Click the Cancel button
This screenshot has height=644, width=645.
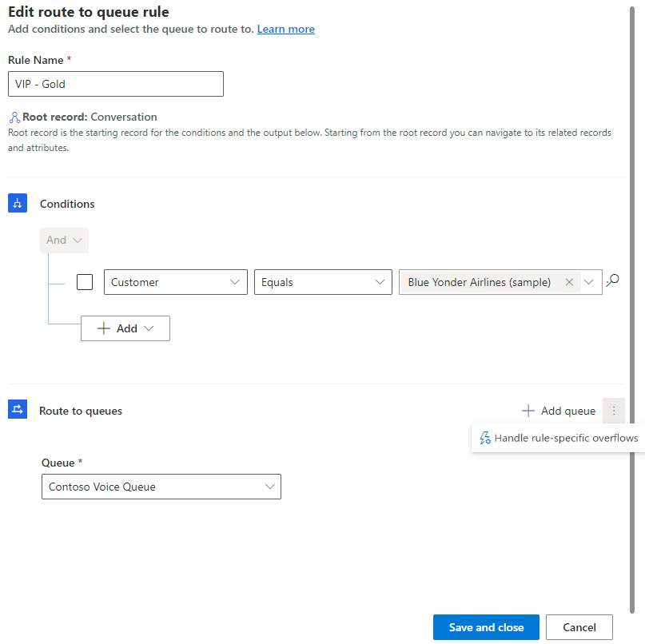click(x=579, y=627)
